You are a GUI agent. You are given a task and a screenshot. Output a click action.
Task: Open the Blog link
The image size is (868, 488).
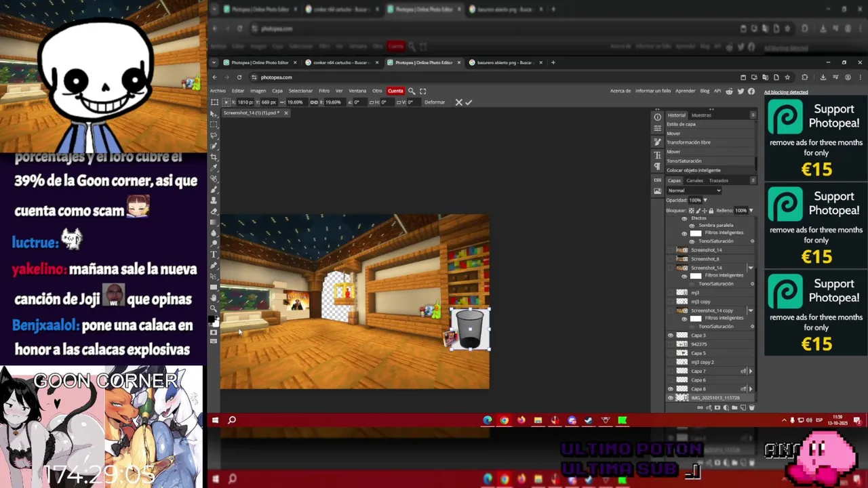coord(705,91)
